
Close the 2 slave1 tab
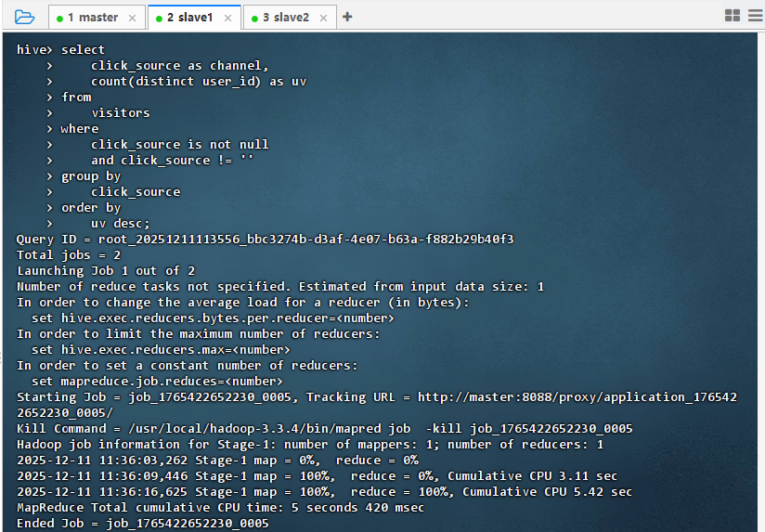tap(227, 18)
